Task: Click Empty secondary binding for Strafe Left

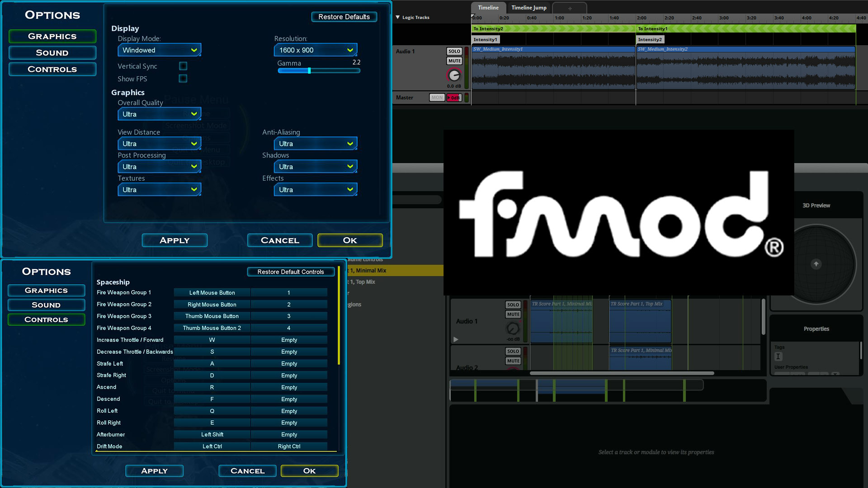Action: click(x=289, y=364)
